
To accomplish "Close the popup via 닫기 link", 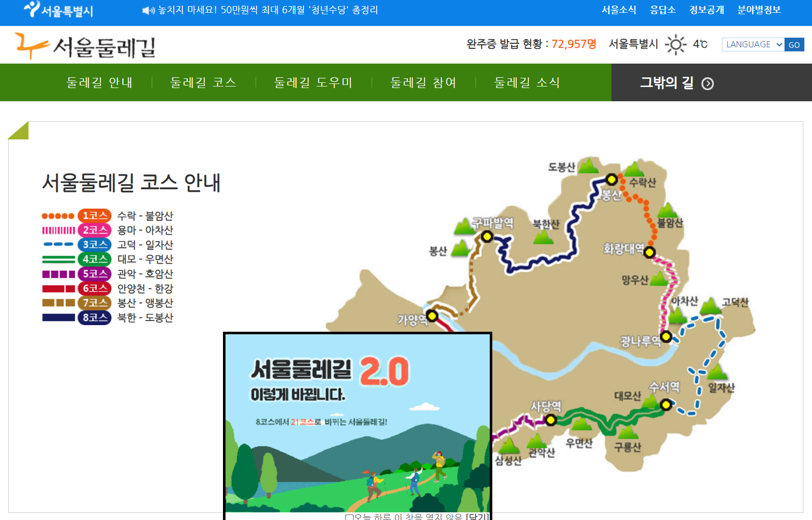I will [x=478, y=516].
